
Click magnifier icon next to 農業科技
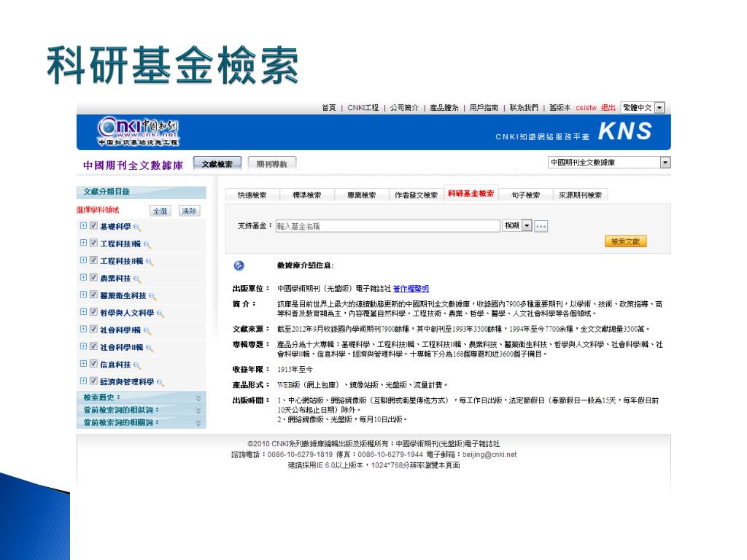(x=137, y=279)
